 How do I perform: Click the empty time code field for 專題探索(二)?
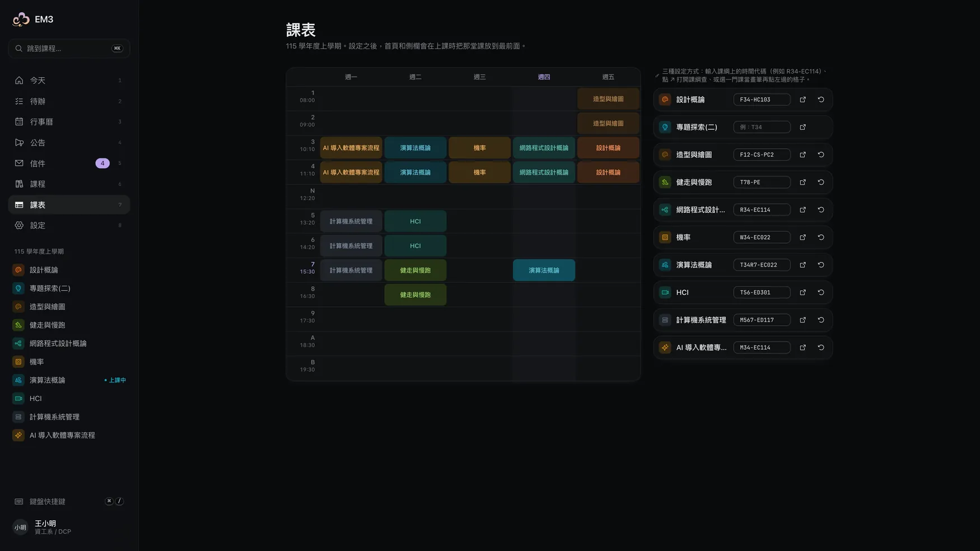point(762,127)
